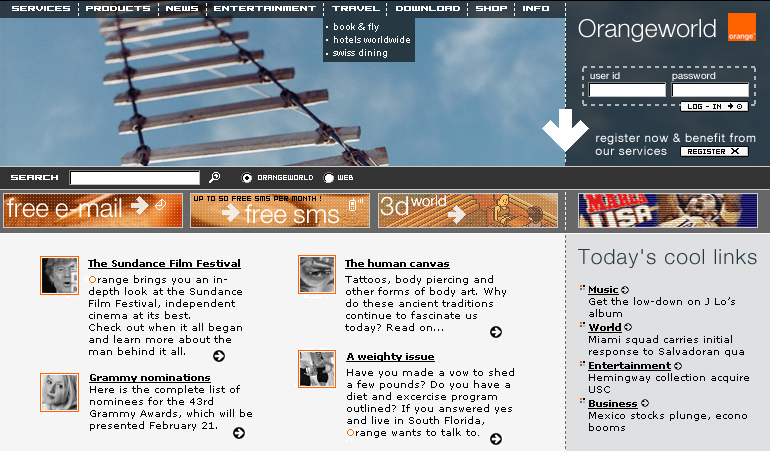Follow the Music cool link
This screenshot has width=770, height=451.
pyautogui.click(x=603, y=290)
